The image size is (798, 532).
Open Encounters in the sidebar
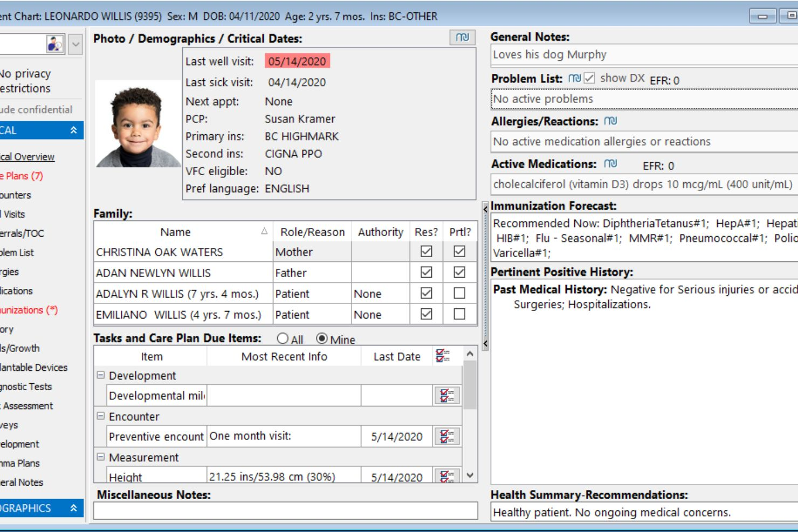(16, 195)
